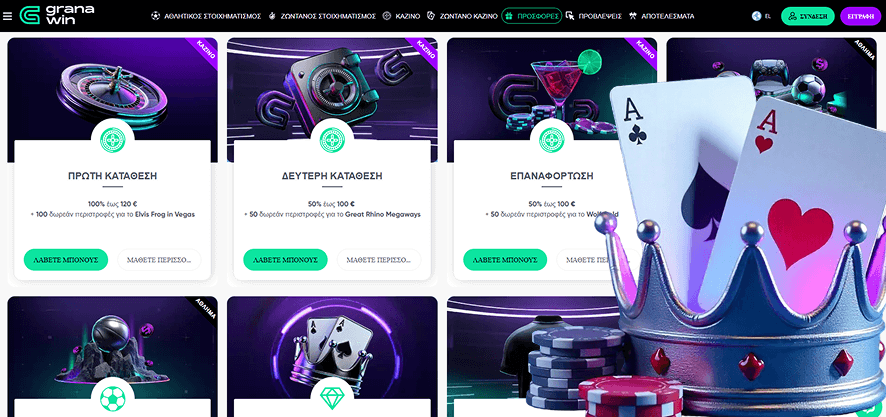Click ΜΑΘΕΤΕ ΠΕΡΙΣΣΟ under ΔΕΥΤΕΡΗ ΚΑΤΑΘΕΣΗ

[379, 260]
